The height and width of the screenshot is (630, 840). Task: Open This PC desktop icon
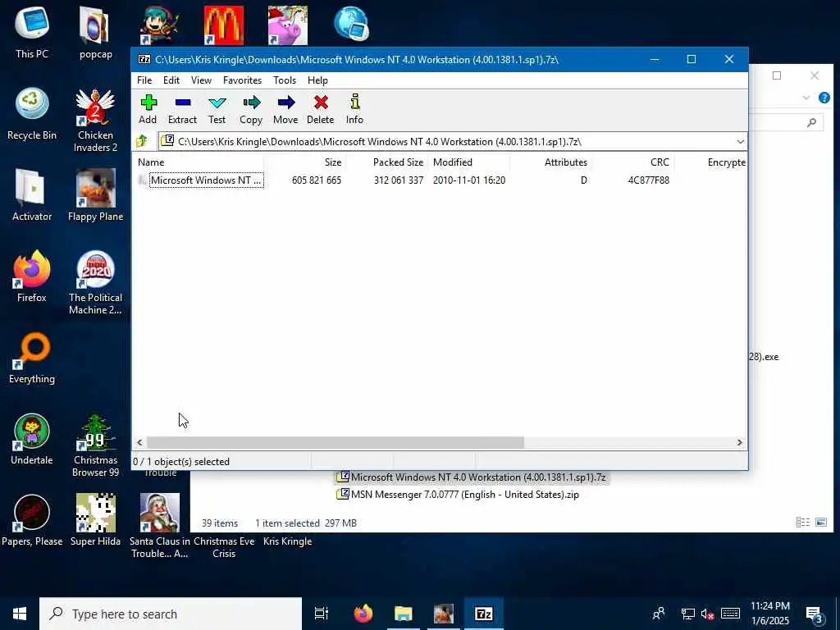click(x=32, y=32)
